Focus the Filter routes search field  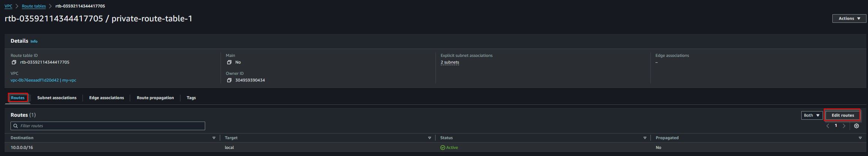coord(108,126)
